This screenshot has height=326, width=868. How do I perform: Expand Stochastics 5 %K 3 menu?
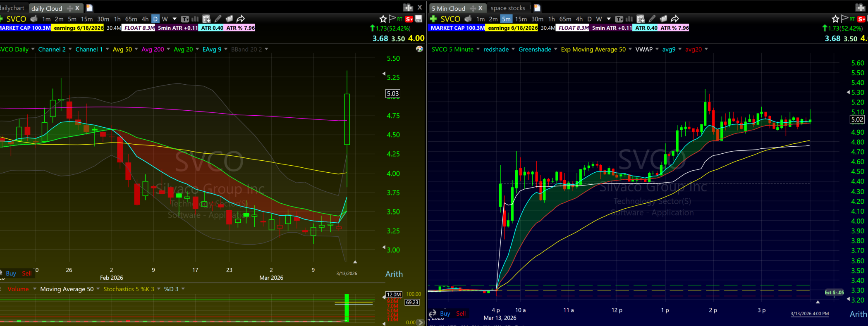click(158, 289)
